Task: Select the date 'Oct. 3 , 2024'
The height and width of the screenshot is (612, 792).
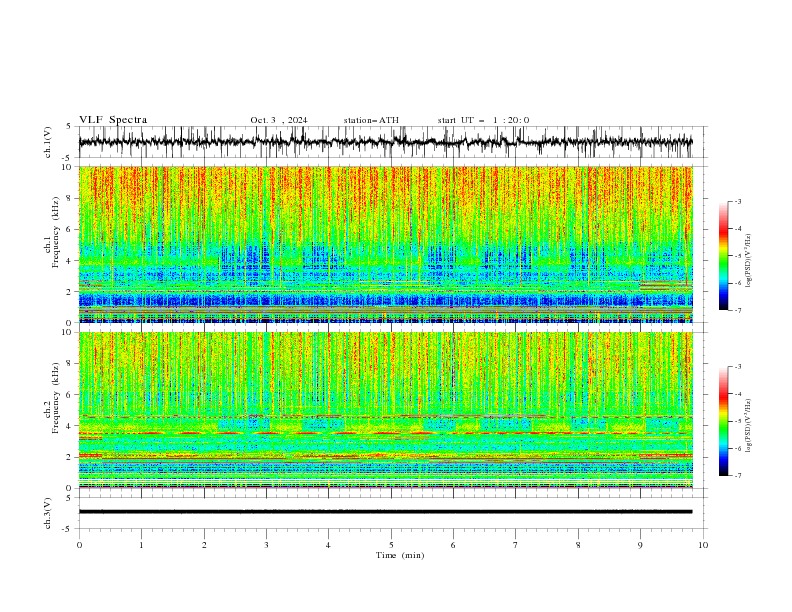Action: coord(279,120)
